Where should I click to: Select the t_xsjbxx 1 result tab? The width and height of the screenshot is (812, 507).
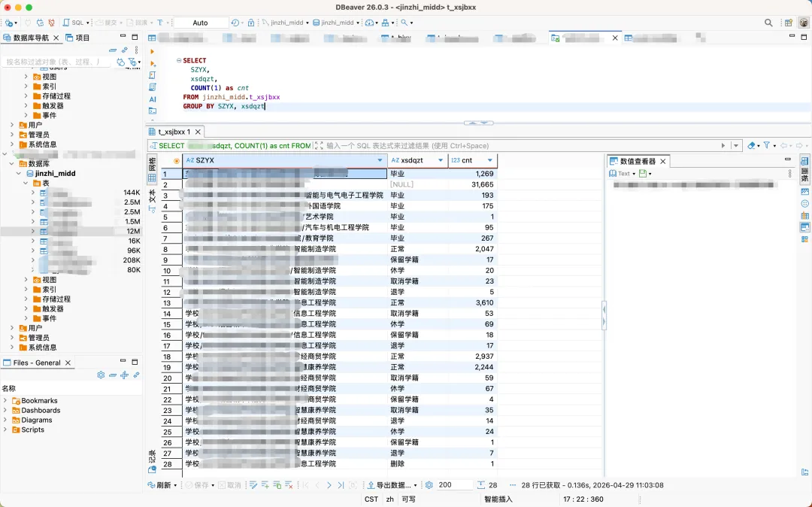point(174,132)
